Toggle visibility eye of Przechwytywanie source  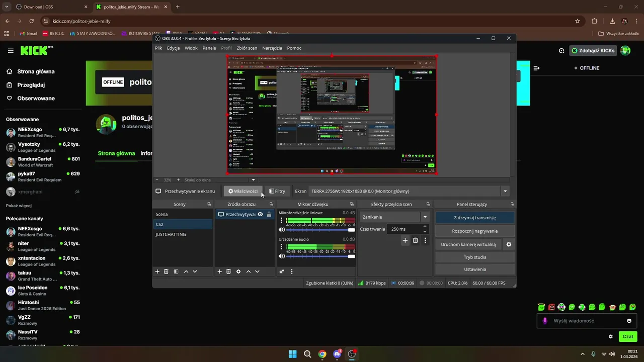tap(260, 214)
